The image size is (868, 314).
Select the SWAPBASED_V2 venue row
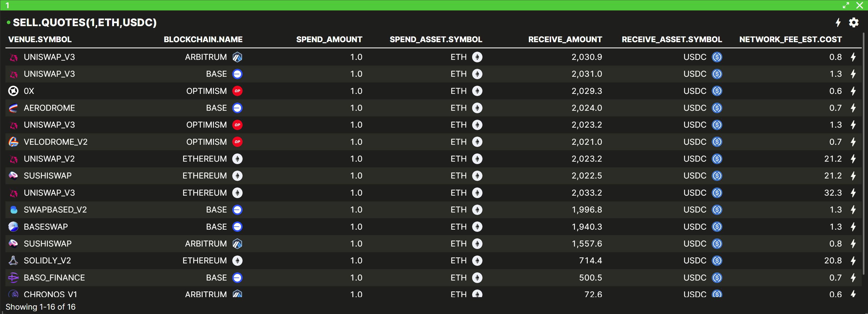tap(55, 210)
